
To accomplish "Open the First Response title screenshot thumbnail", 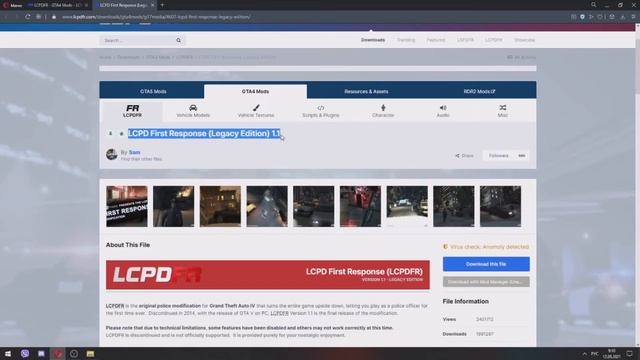I will tap(127, 206).
